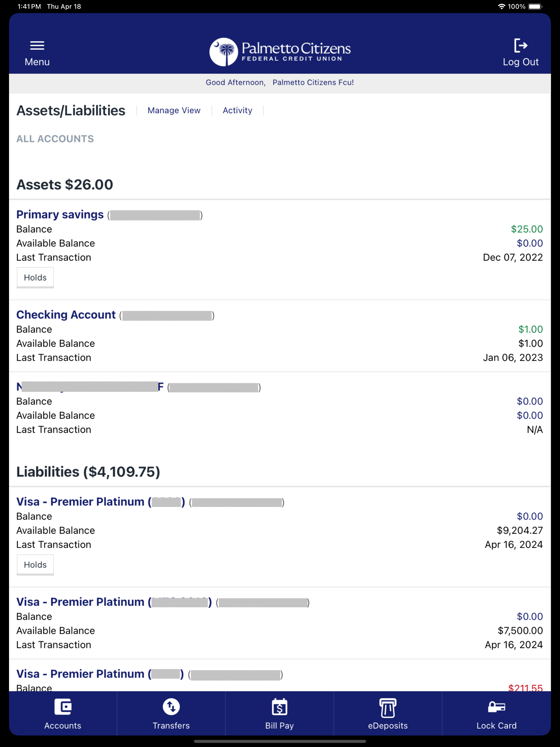Click the Dec 07, 2022 transaction date
560x747 pixels.
[513, 257]
